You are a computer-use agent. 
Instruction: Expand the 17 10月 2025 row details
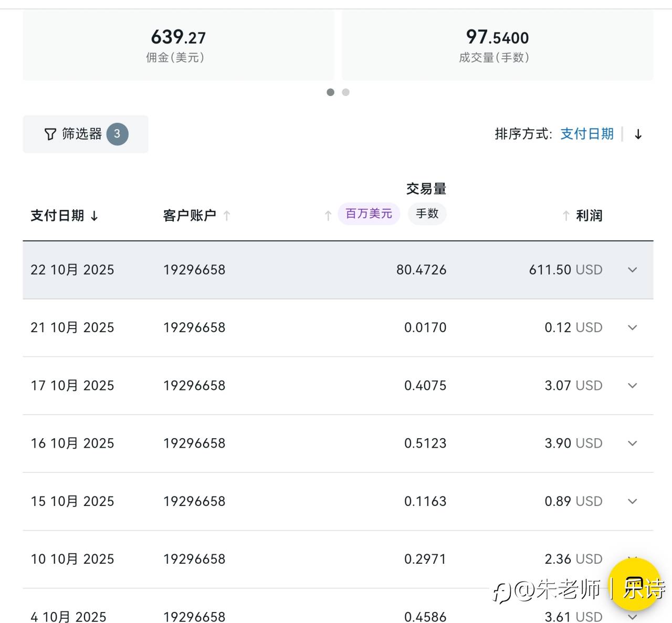pos(632,386)
